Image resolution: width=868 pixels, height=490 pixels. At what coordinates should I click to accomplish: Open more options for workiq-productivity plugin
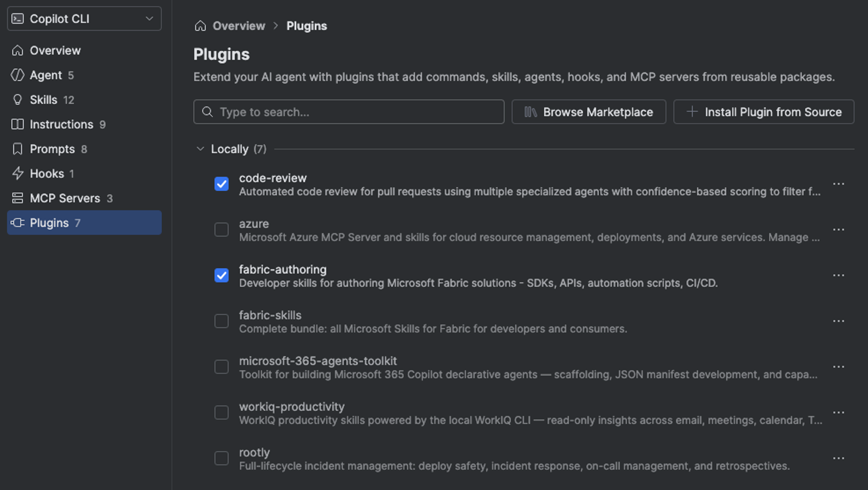tap(839, 413)
